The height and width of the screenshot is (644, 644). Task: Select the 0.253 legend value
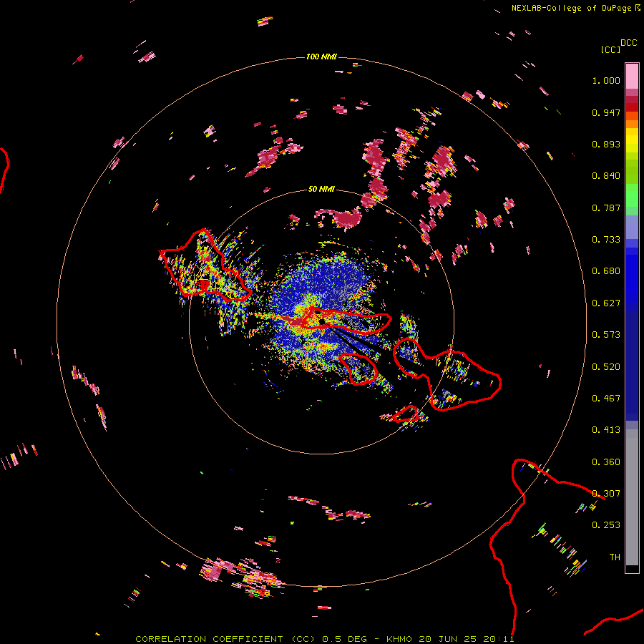coord(606,525)
